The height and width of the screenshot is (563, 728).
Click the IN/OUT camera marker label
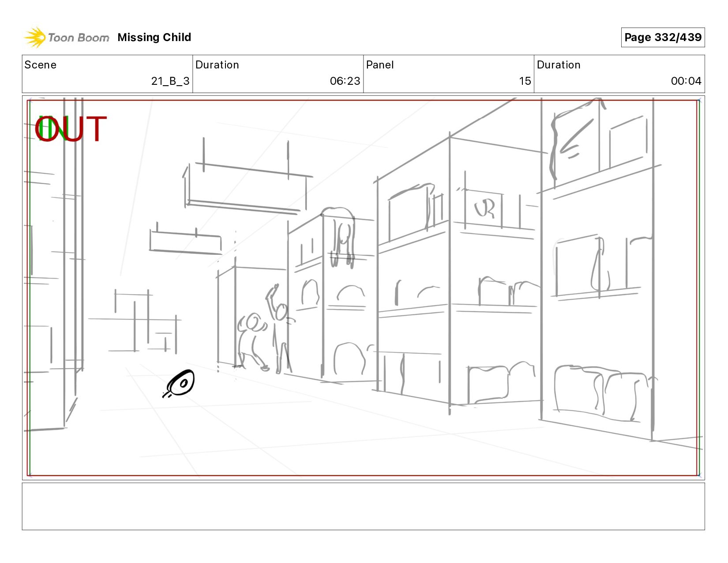[71, 129]
